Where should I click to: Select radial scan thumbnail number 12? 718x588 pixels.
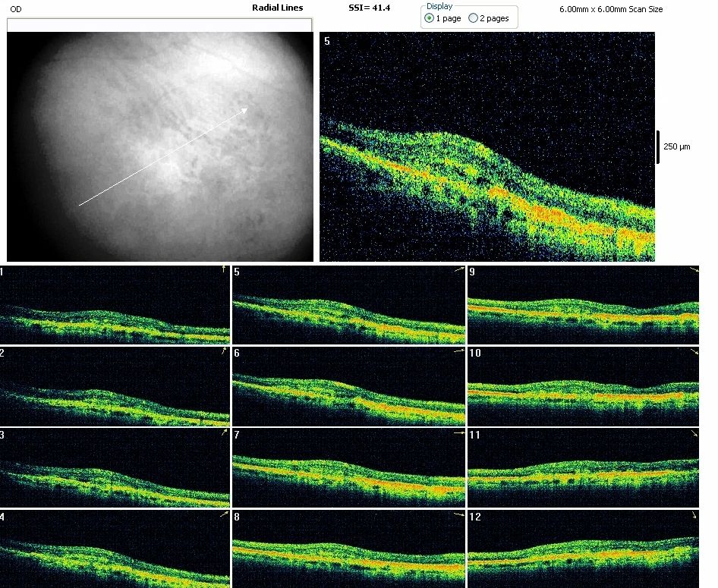pos(583,549)
